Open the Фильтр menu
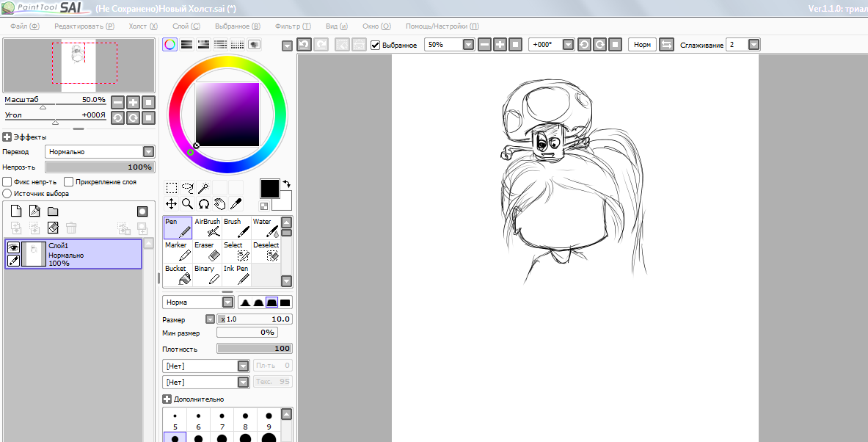This screenshot has height=442, width=868. click(293, 26)
